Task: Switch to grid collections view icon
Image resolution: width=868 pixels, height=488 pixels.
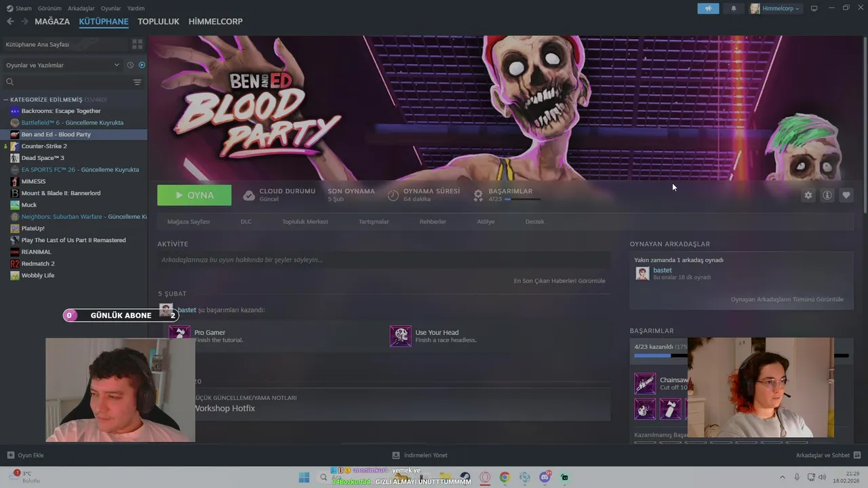Action: click(138, 44)
